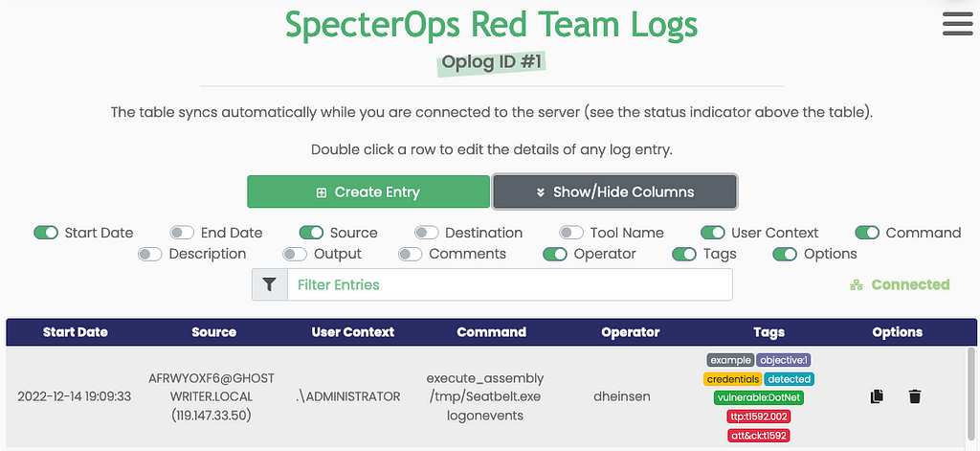Enable the Comments column switch

[411, 254]
